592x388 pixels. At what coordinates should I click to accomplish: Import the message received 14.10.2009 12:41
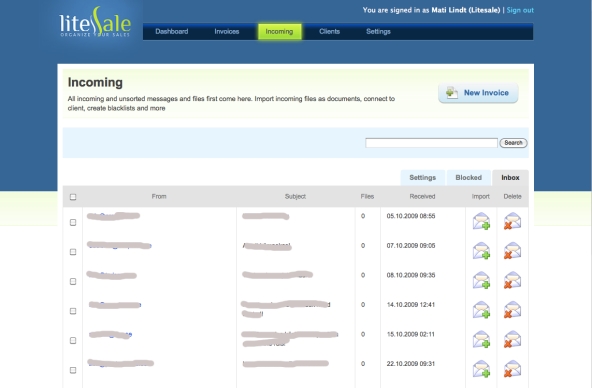click(x=481, y=309)
